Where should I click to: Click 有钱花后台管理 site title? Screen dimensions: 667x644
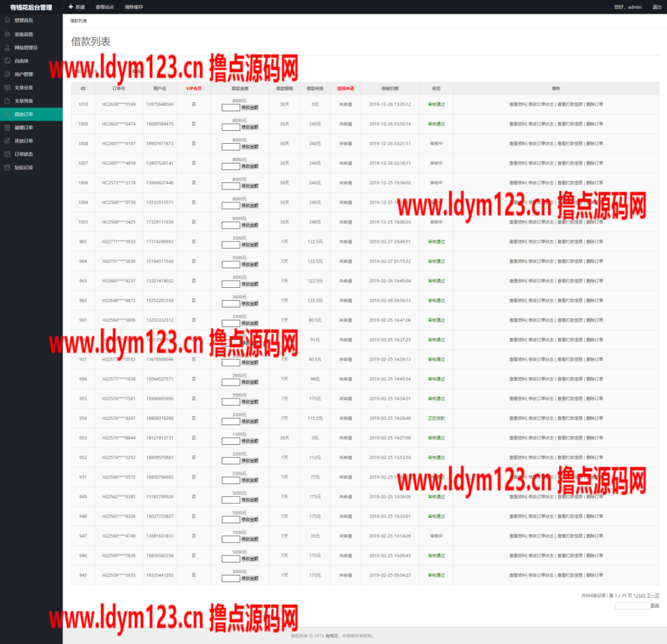point(31,7)
